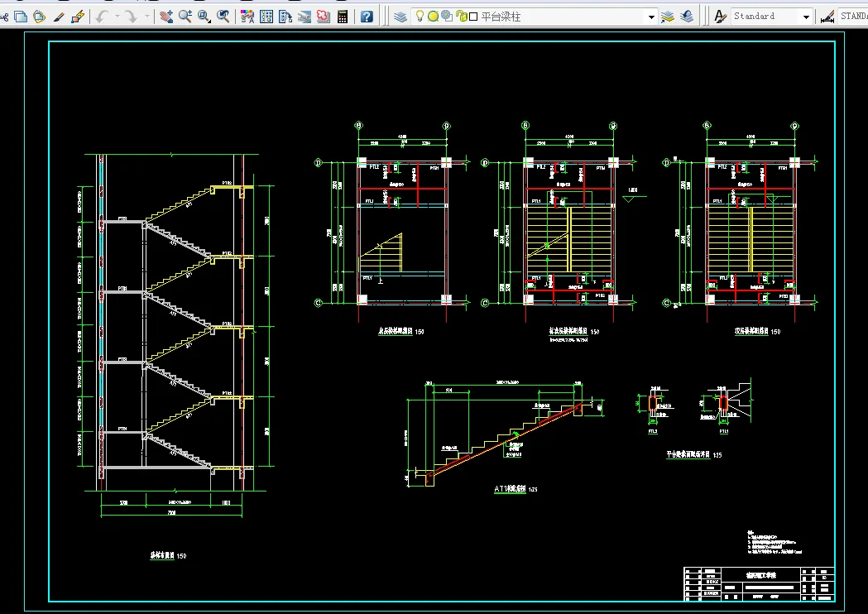The width and height of the screenshot is (868, 614).
Task: Toggle the layer on/off light bulb
Action: pos(420,16)
